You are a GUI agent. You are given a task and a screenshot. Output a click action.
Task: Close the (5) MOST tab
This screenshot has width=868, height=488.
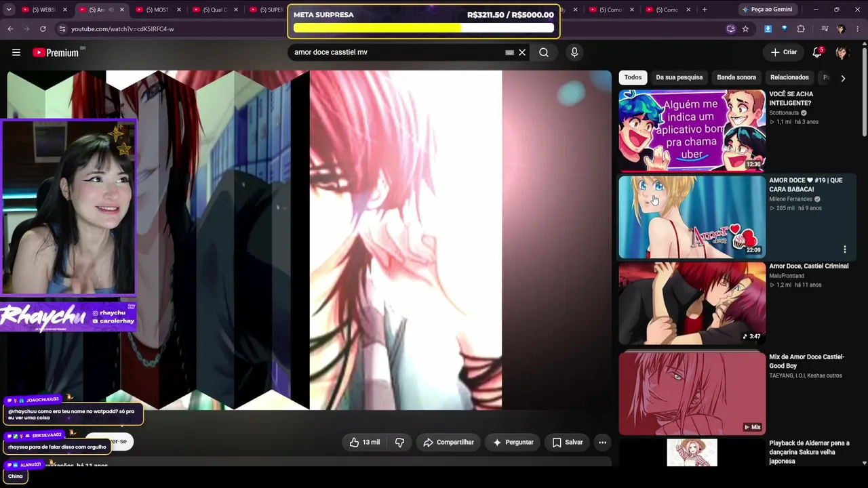point(179,9)
